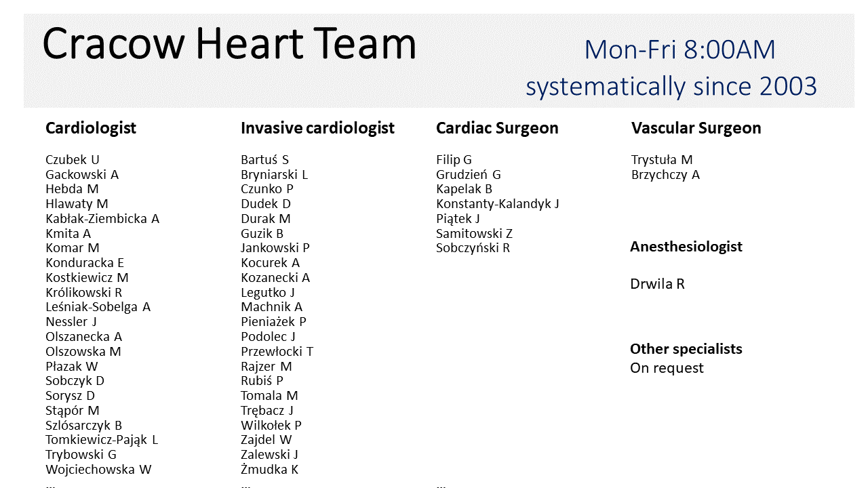The height and width of the screenshot is (488, 868).
Task: Click 'systematically since 2003' text
Action: point(671,87)
